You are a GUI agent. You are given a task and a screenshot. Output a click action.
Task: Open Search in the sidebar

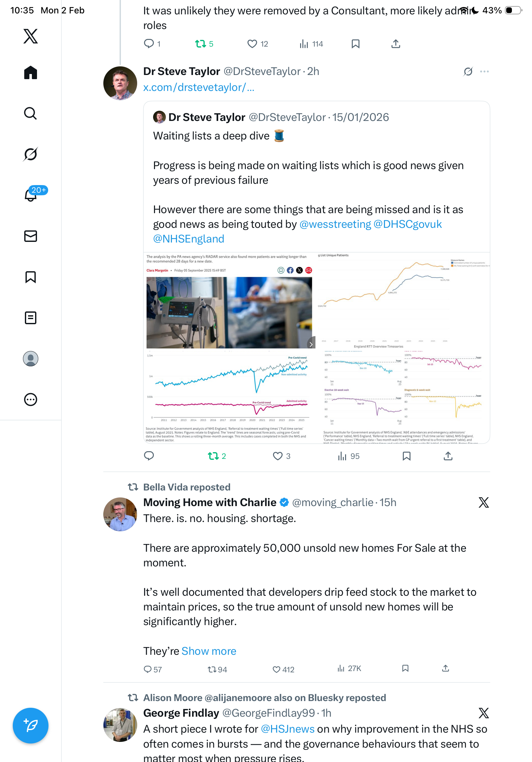click(31, 113)
